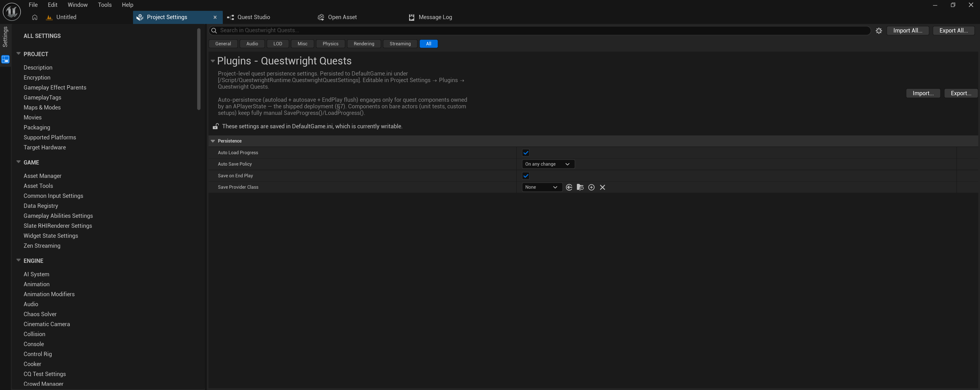
Task: Open Chaos Solver settings
Action: (x=40, y=314)
